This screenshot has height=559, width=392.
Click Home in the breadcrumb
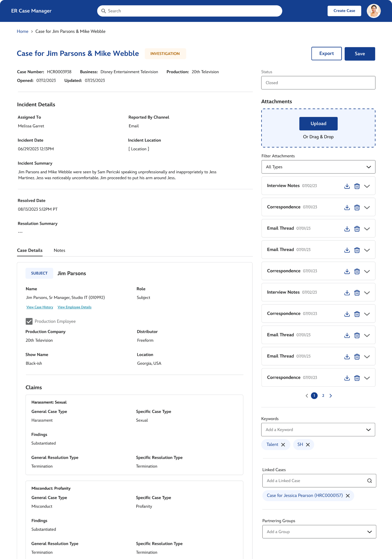pyautogui.click(x=22, y=31)
